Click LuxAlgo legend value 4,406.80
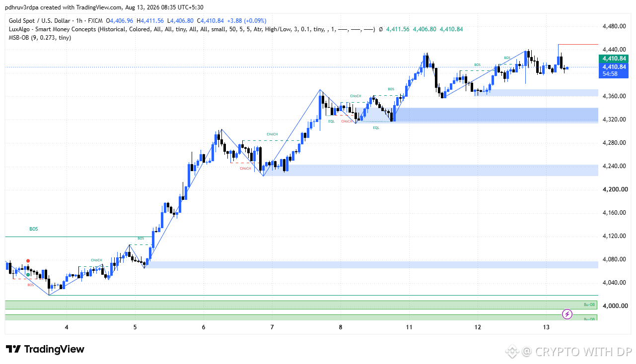636x364 pixels. pyautogui.click(x=424, y=29)
